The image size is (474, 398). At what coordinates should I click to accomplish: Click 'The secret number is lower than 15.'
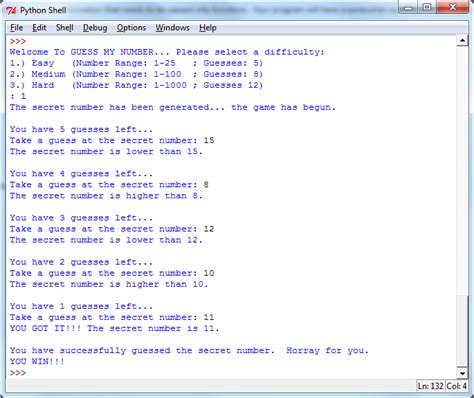tap(106, 151)
